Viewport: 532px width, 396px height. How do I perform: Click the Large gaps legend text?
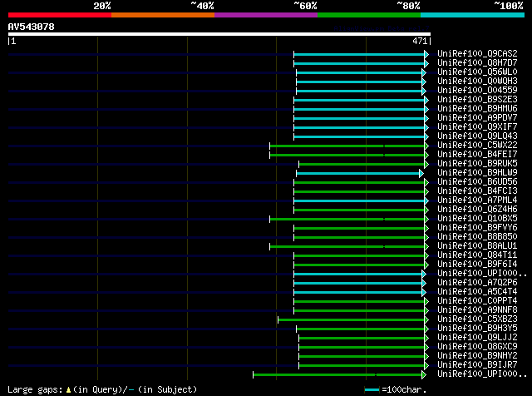tap(35, 389)
